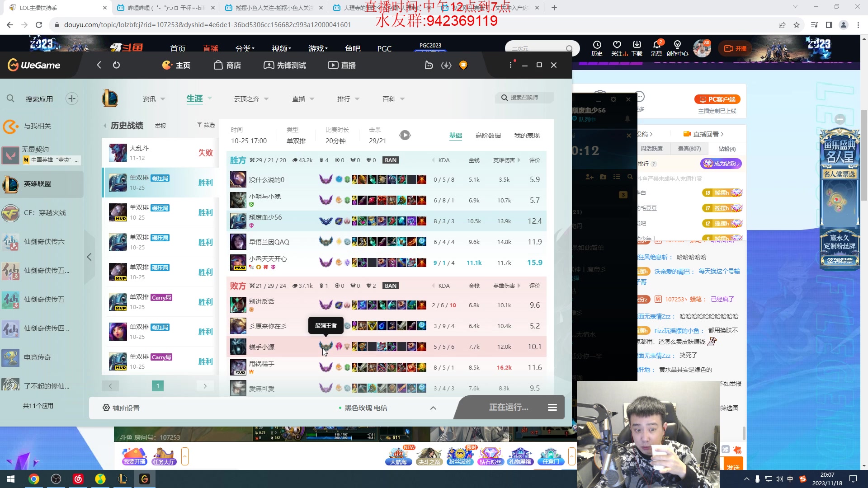Go to next match history page

coord(205,386)
